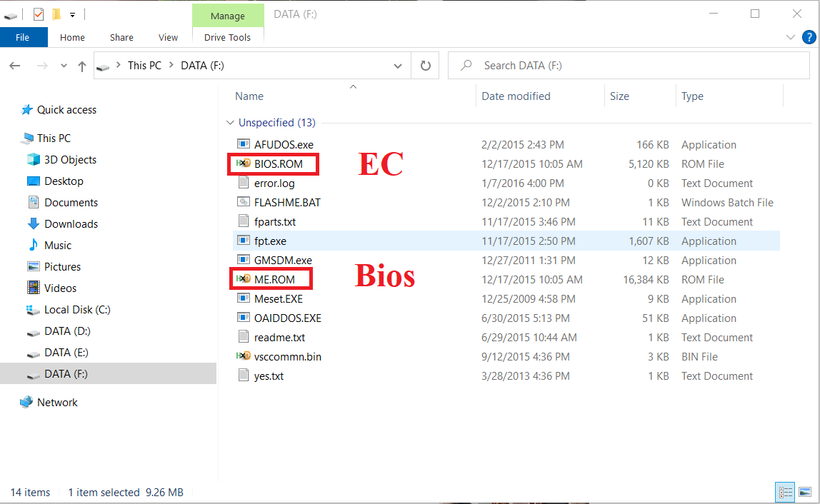Click the Forward navigation arrow

point(42,66)
